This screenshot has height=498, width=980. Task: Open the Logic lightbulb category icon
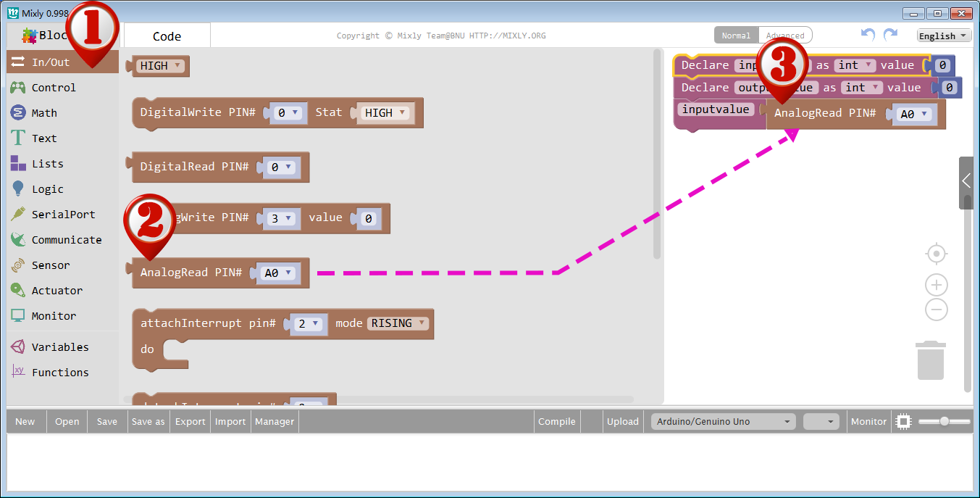[x=18, y=189]
